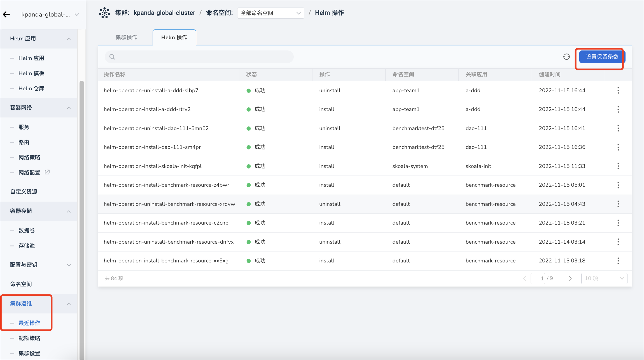The image size is (644, 360).
Task: Click the 关联应用 column header
Action: (x=477, y=75)
